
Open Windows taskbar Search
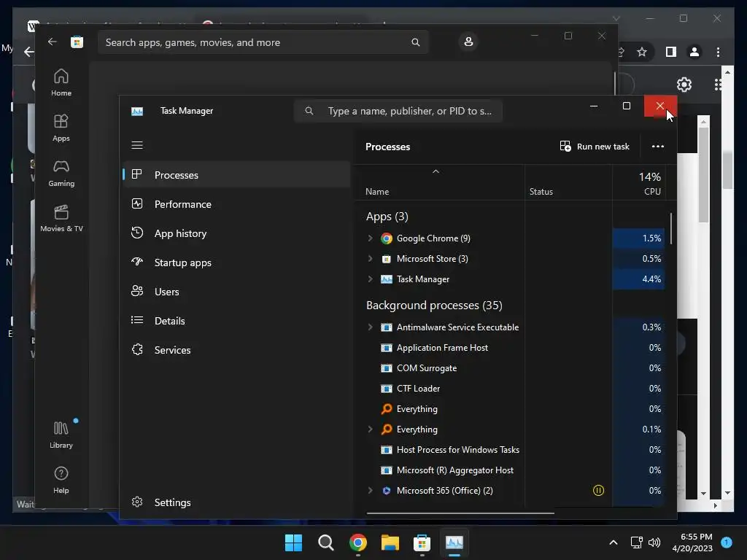coord(326,542)
